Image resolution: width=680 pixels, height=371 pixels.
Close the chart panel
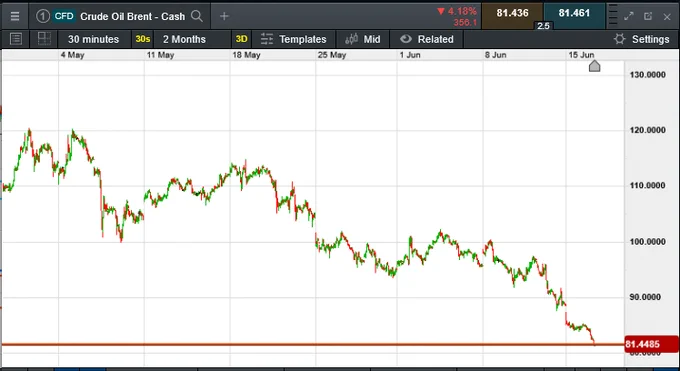[667, 17]
